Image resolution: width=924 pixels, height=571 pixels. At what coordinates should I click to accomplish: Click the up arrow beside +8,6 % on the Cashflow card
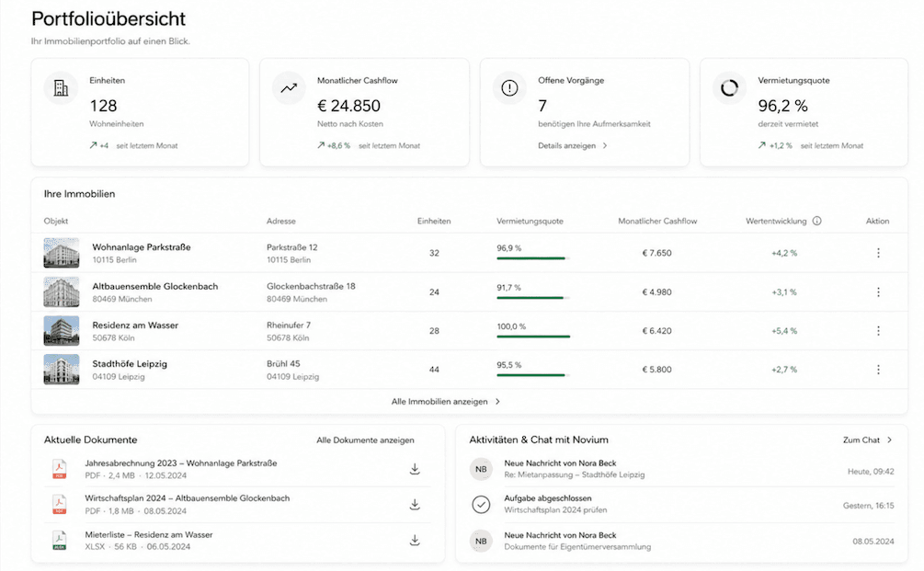tap(321, 145)
